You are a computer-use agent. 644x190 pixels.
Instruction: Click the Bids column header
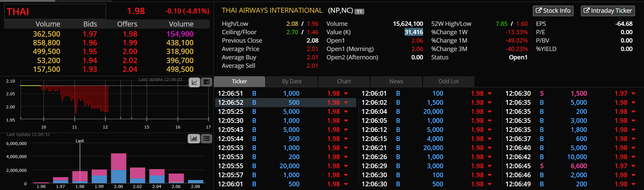click(90, 24)
